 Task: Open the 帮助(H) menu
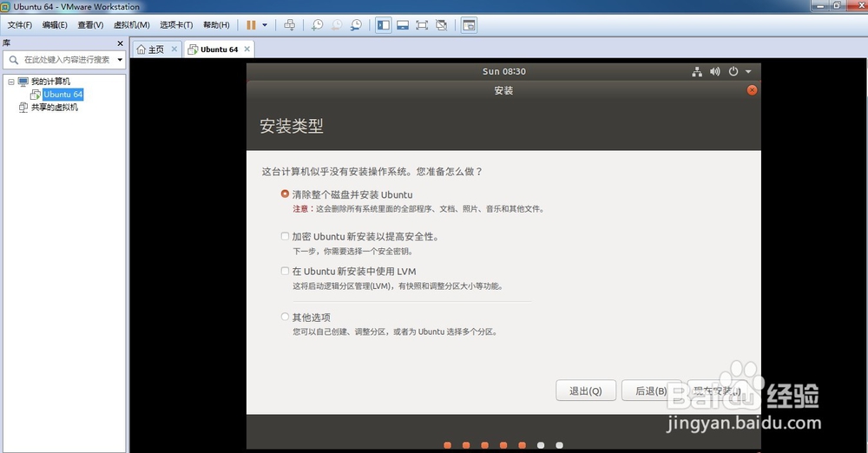point(216,25)
